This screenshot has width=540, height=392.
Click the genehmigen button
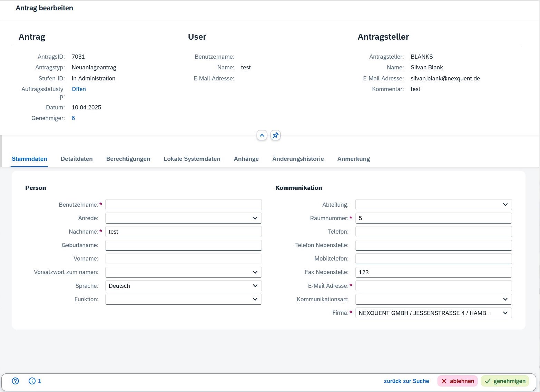(x=505, y=381)
